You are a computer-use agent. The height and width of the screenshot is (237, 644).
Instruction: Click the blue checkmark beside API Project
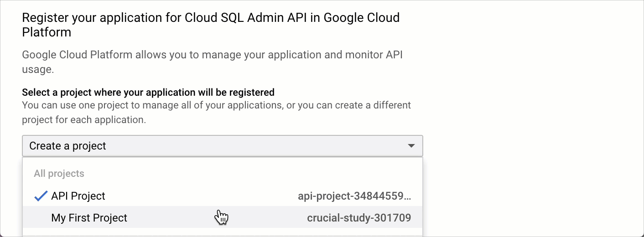point(41,196)
